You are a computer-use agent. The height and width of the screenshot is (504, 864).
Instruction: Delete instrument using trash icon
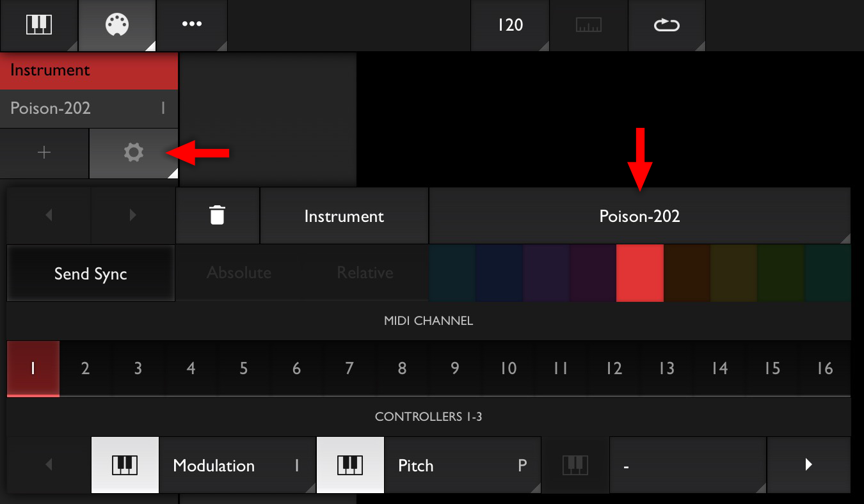[218, 216]
